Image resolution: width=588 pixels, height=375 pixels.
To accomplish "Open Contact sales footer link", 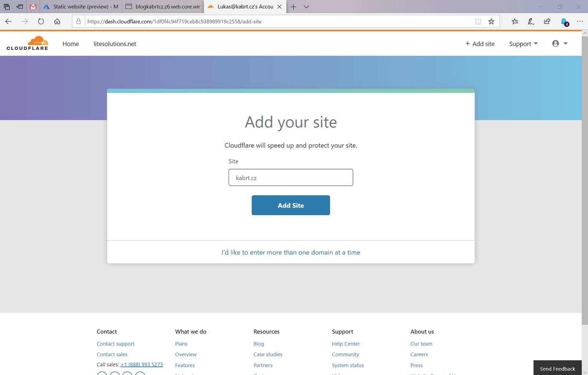I will (112, 354).
